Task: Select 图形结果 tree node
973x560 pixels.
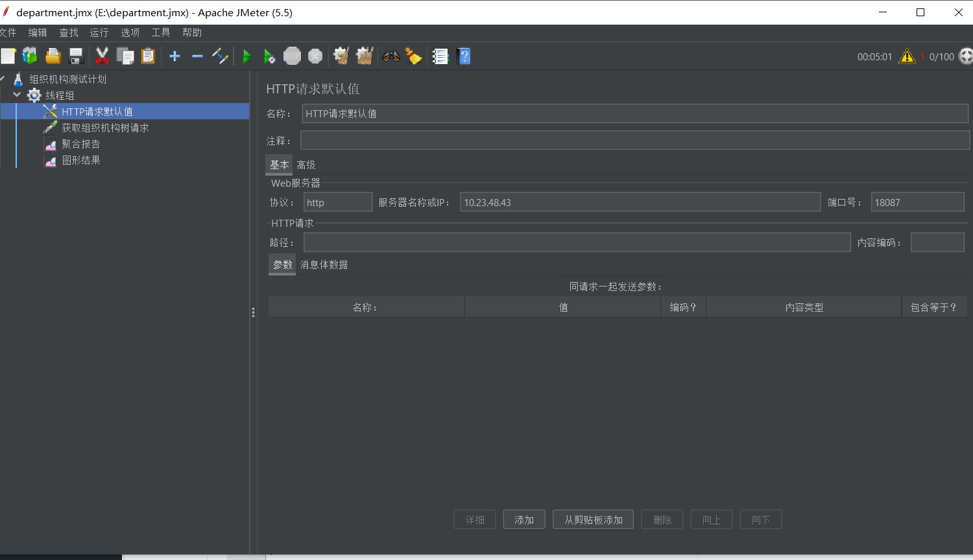Action: point(81,160)
